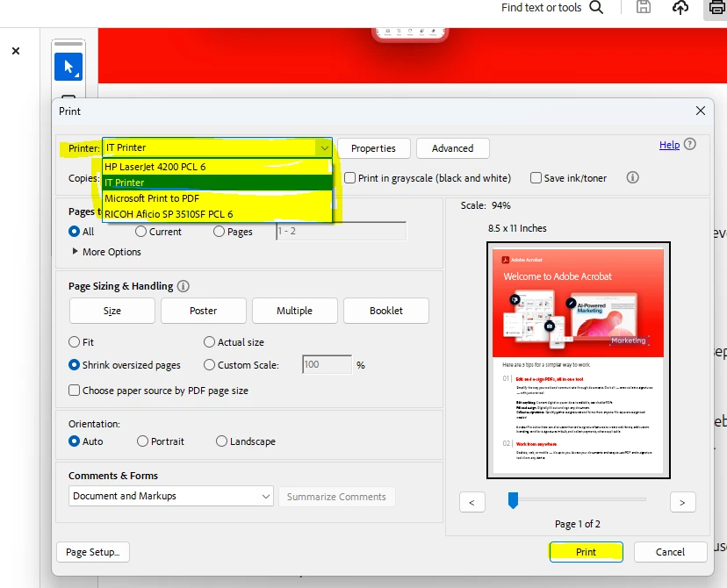Click the page preview slider handle
The image size is (727, 588).
513,500
